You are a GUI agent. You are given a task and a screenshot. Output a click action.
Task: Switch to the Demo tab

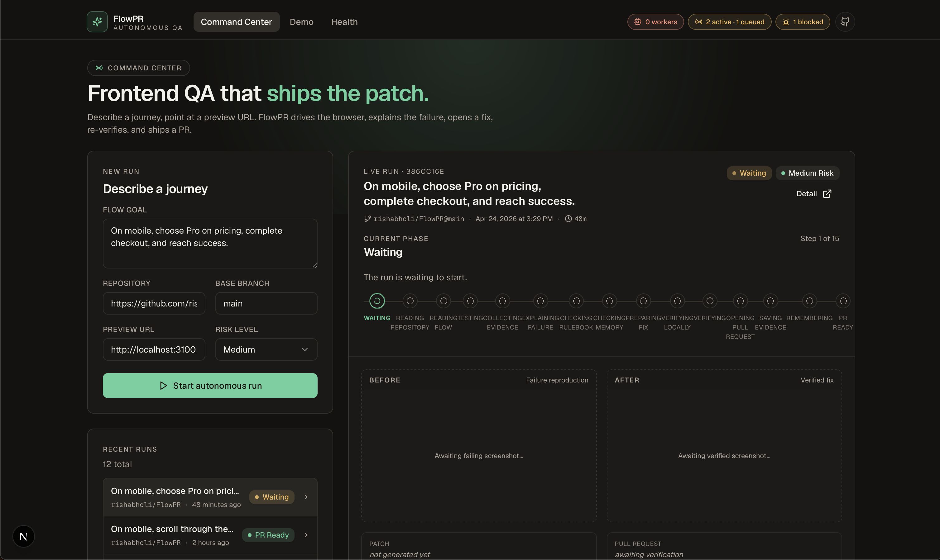click(301, 22)
